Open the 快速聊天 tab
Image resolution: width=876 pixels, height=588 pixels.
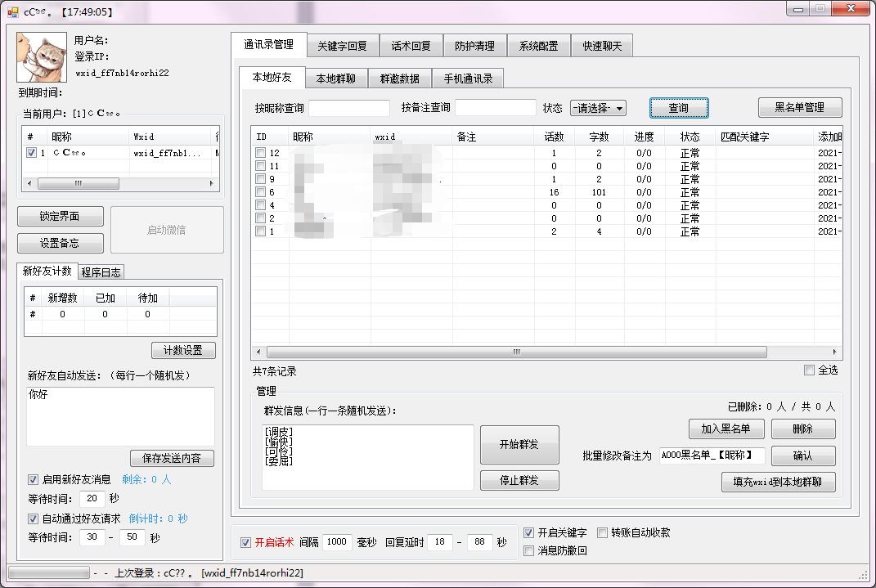click(602, 46)
